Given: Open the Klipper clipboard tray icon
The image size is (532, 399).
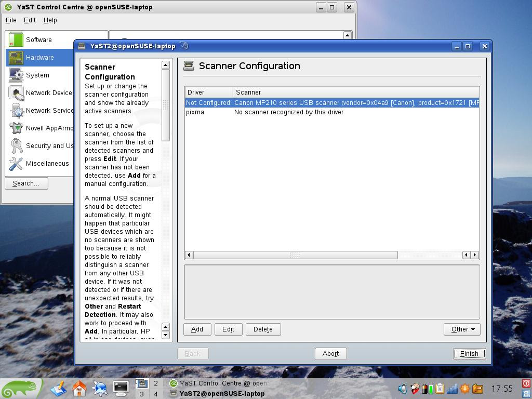Looking at the screenshot, I should coord(440,389).
